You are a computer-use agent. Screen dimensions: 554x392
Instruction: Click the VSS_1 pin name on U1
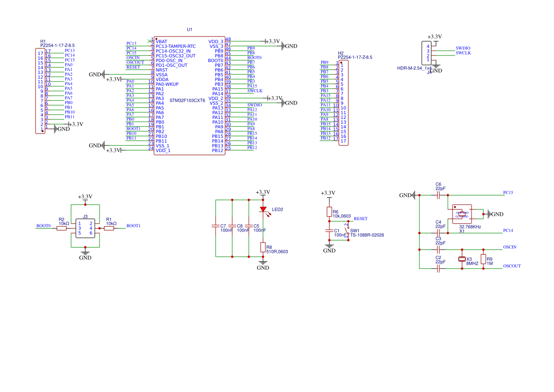point(163,146)
